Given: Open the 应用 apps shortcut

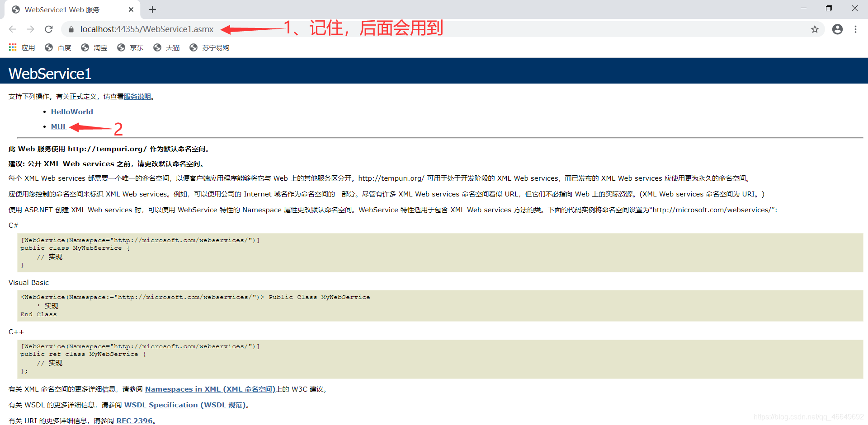Looking at the screenshot, I should (x=22, y=47).
